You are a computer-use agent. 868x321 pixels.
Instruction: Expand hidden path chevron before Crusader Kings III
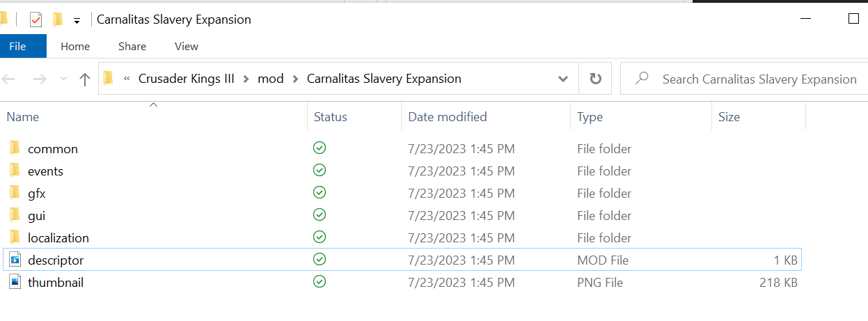(127, 79)
